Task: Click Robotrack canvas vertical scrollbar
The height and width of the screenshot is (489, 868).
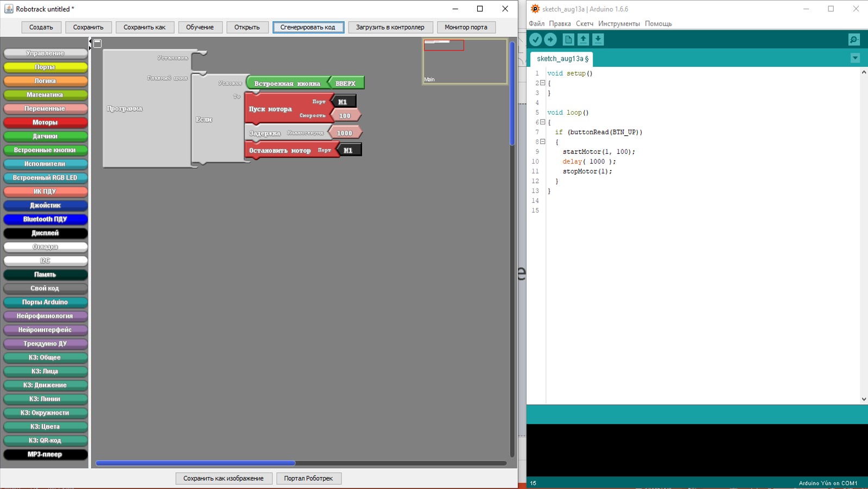Action: pos(512,93)
